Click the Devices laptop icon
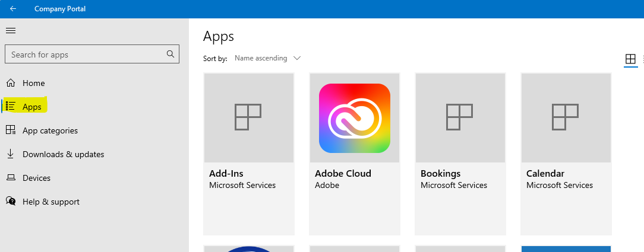 tap(11, 178)
